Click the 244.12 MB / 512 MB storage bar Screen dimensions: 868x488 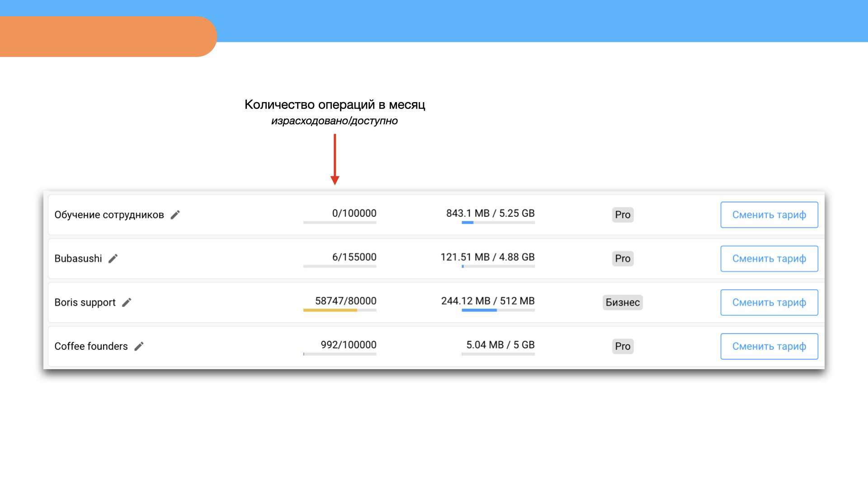pyautogui.click(x=498, y=310)
